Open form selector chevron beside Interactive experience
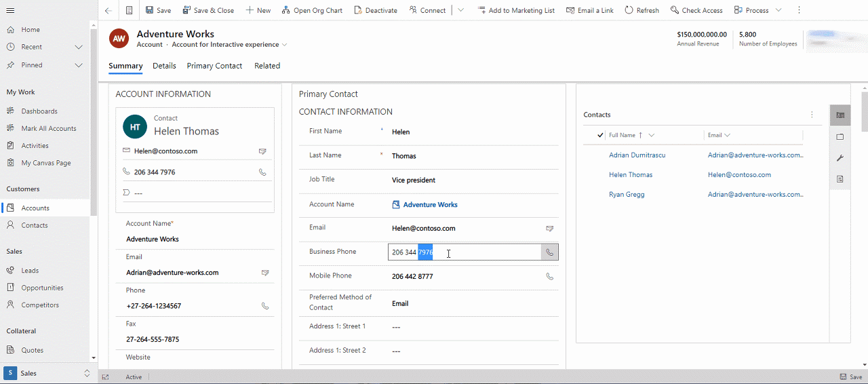The width and height of the screenshot is (868, 384). point(284,45)
